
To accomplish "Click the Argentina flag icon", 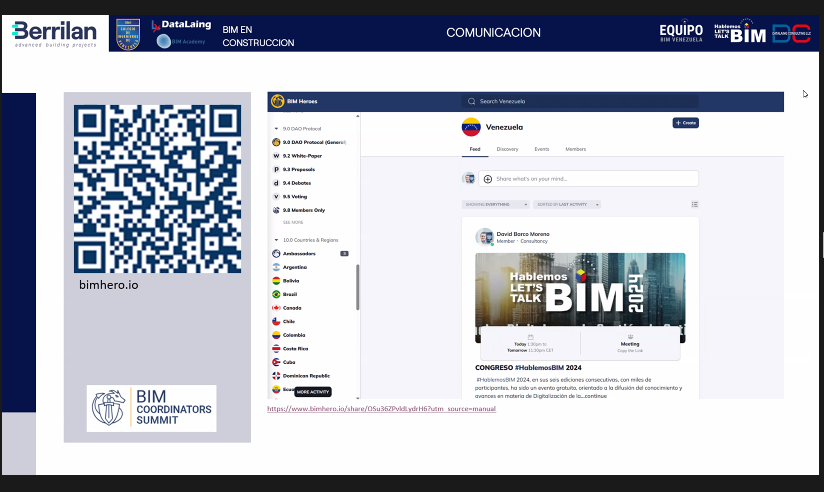I will (x=276, y=267).
